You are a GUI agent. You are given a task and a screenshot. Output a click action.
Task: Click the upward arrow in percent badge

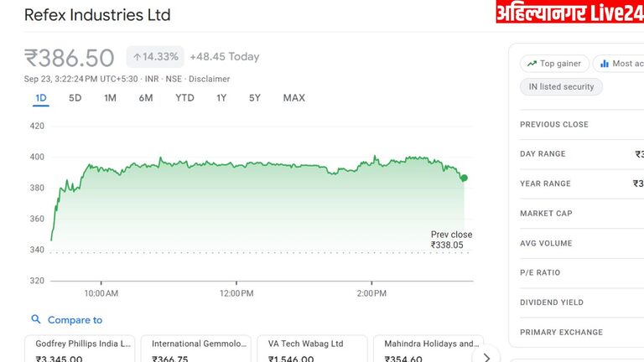pyautogui.click(x=138, y=57)
